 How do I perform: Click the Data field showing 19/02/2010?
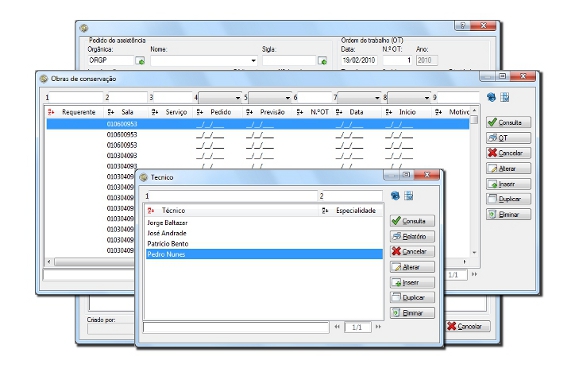[359, 60]
